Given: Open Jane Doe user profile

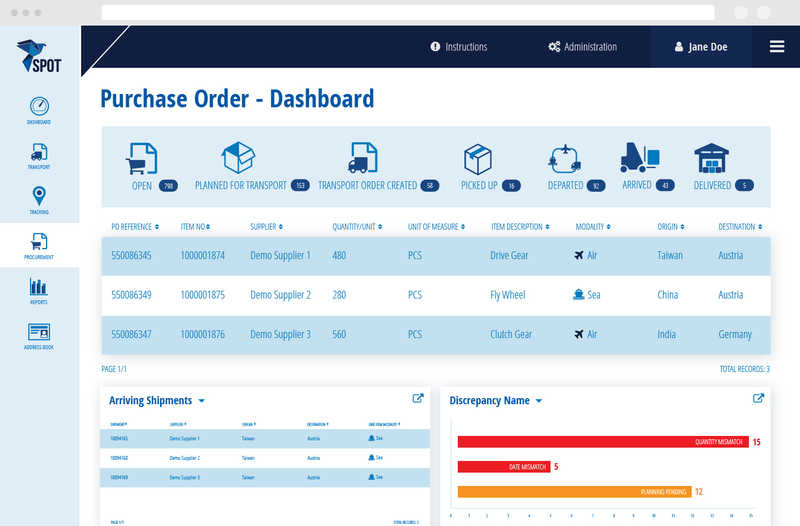Looking at the screenshot, I should [x=700, y=47].
